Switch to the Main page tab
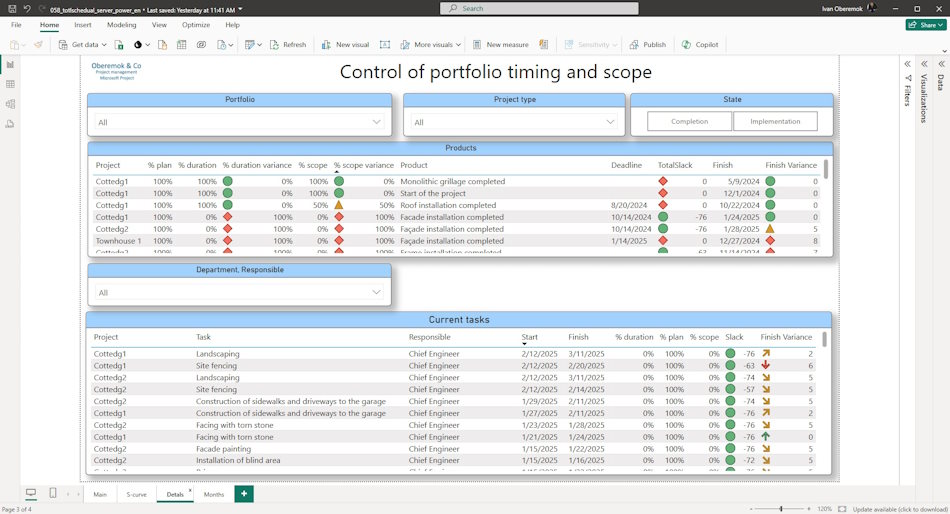The width and height of the screenshot is (950, 514). (x=100, y=495)
